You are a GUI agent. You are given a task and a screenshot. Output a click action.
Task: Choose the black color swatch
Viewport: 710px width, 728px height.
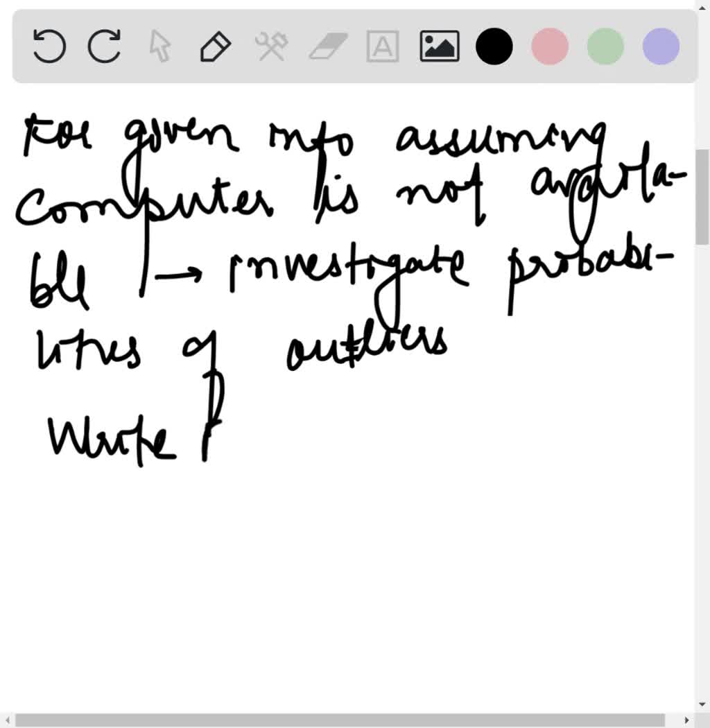[494, 46]
